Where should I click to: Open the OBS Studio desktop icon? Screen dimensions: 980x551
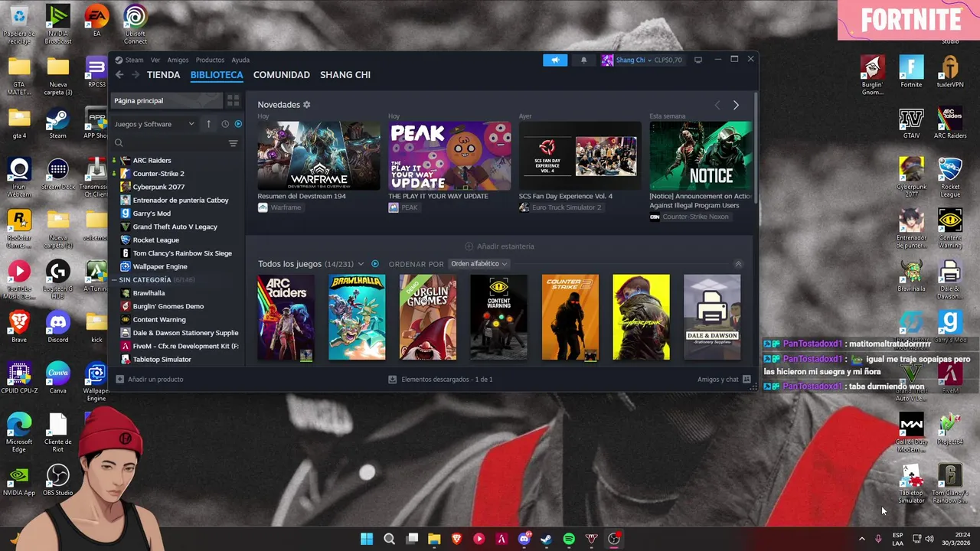tap(58, 480)
